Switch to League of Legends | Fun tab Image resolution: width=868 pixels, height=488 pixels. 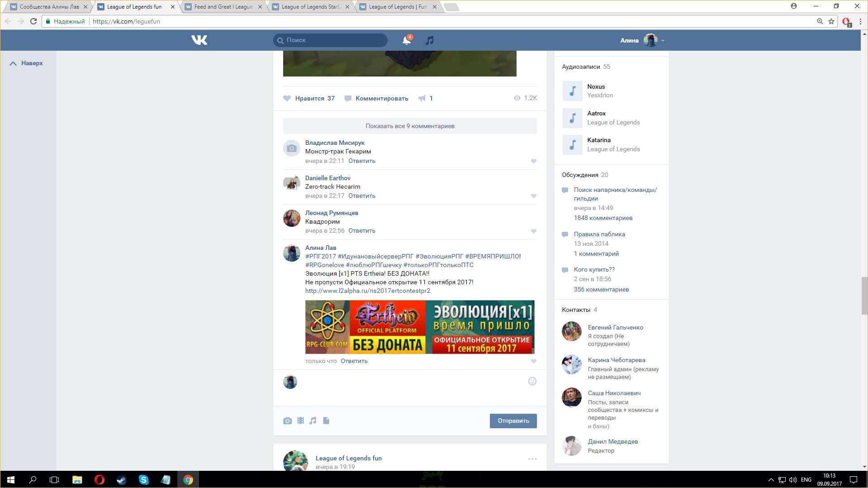pos(398,7)
